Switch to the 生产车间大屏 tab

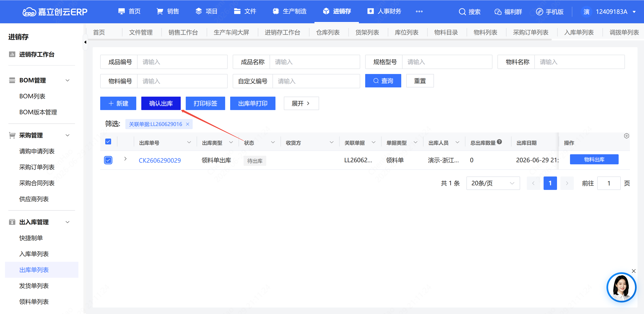tap(231, 32)
